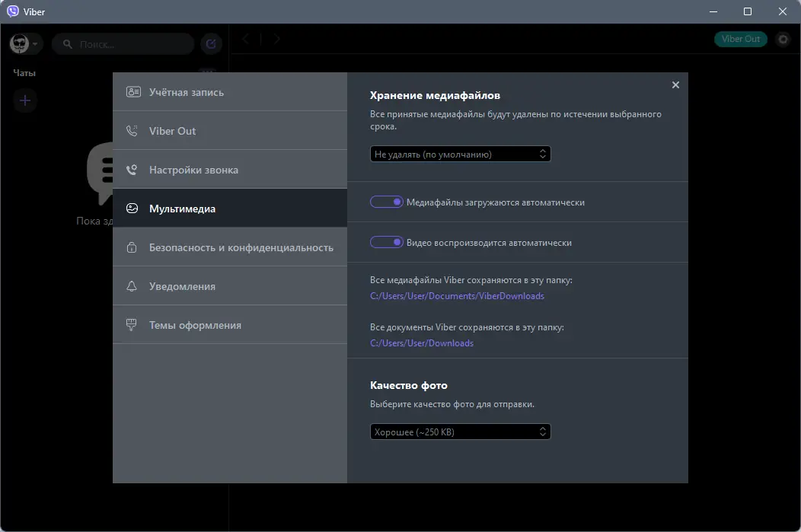Open the ViberDownloads folder link

click(x=457, y=296)
